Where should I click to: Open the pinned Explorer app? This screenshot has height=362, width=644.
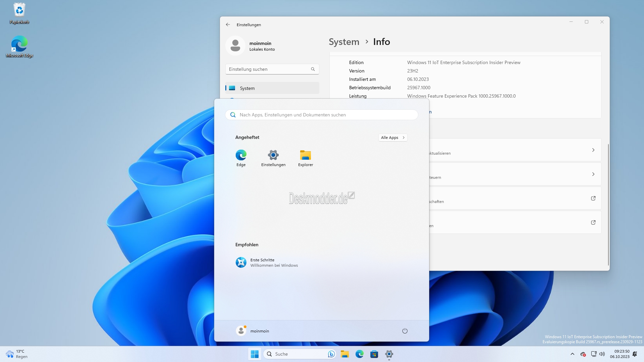point(306,158)
